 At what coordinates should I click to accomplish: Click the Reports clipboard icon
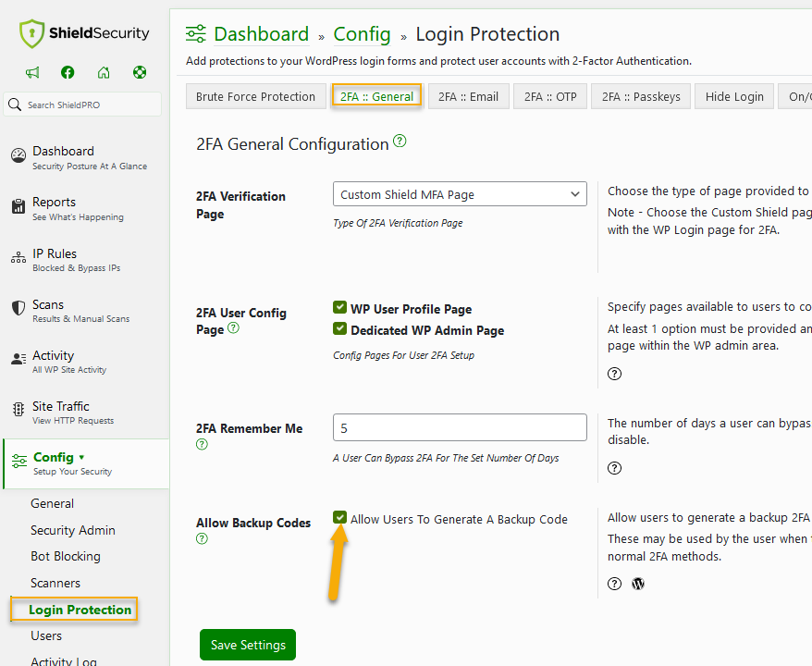(x=18, y=206)
